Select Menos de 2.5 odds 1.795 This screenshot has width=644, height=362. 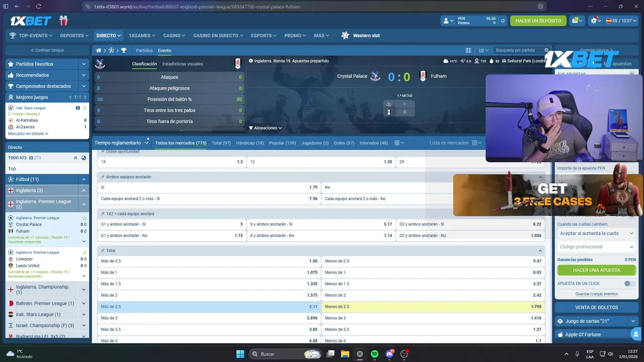433,307
